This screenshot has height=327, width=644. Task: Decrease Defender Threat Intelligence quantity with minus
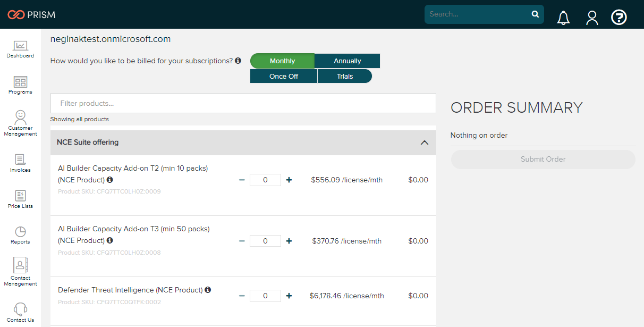click(242, 296)
